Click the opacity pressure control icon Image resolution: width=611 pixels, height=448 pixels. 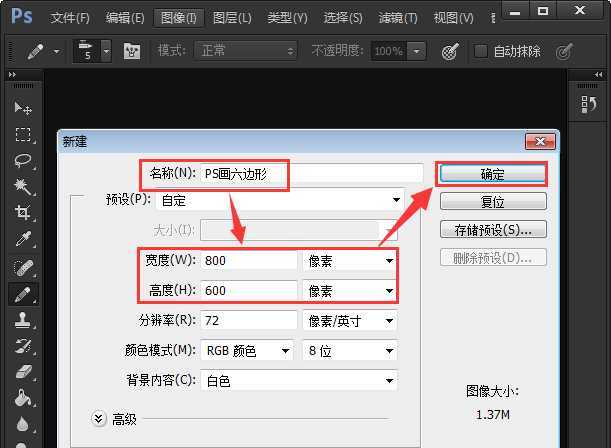point(450,51)
